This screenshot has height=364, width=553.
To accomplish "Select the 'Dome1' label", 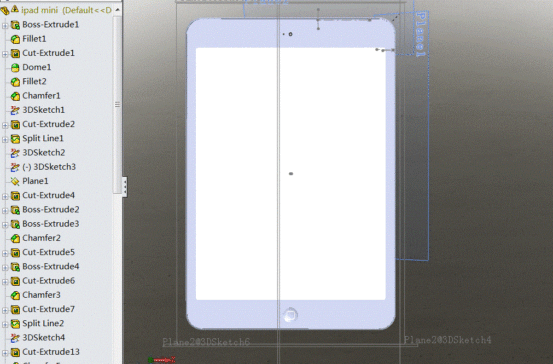I will tap(37, 67).
